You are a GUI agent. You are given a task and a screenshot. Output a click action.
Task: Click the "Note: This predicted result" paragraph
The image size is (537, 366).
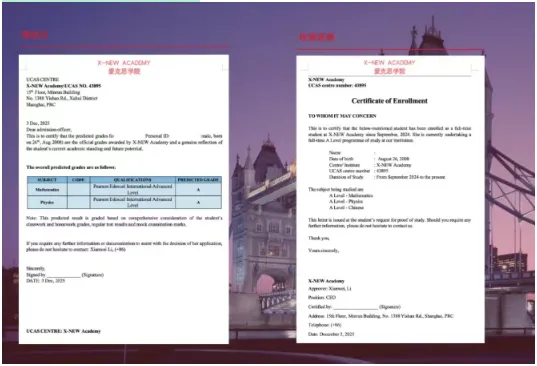point(124,221)
